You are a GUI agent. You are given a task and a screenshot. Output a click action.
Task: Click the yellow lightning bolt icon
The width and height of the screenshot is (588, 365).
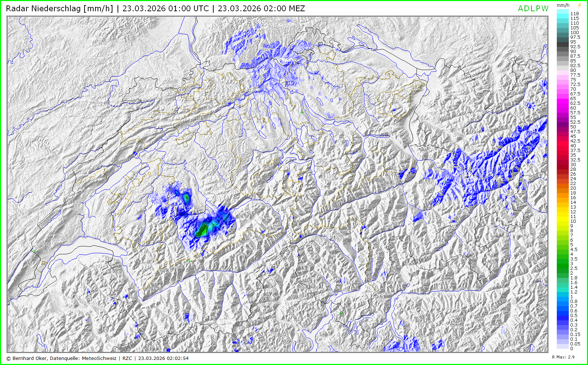579,5
